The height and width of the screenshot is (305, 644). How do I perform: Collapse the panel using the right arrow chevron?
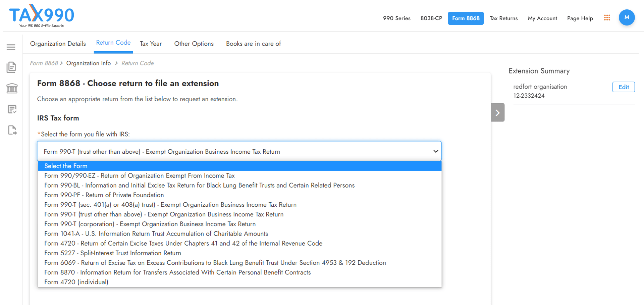pos(498,112)
